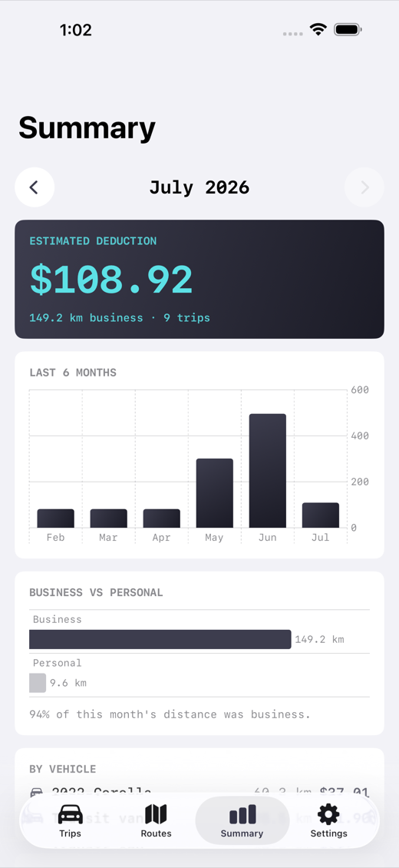Image resolution: width=399 pixels, height=868 pixels.
Task: Tap the July bar in chart
Action: [321, 515]
